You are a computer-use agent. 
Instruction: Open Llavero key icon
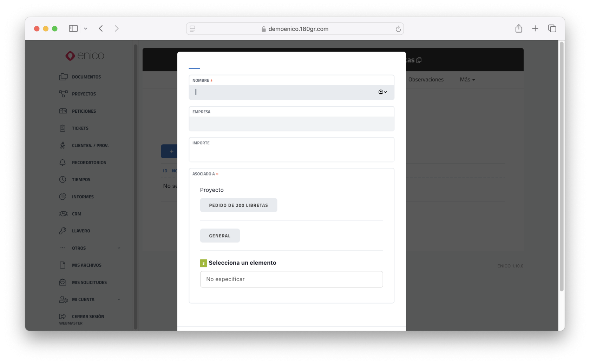63,231
